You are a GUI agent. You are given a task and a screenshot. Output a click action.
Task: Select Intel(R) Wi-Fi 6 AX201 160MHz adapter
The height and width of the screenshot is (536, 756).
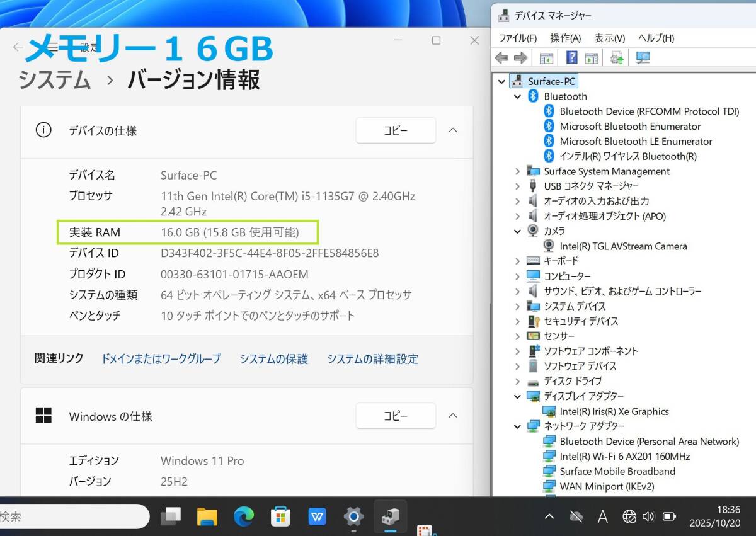click(624, 456)
